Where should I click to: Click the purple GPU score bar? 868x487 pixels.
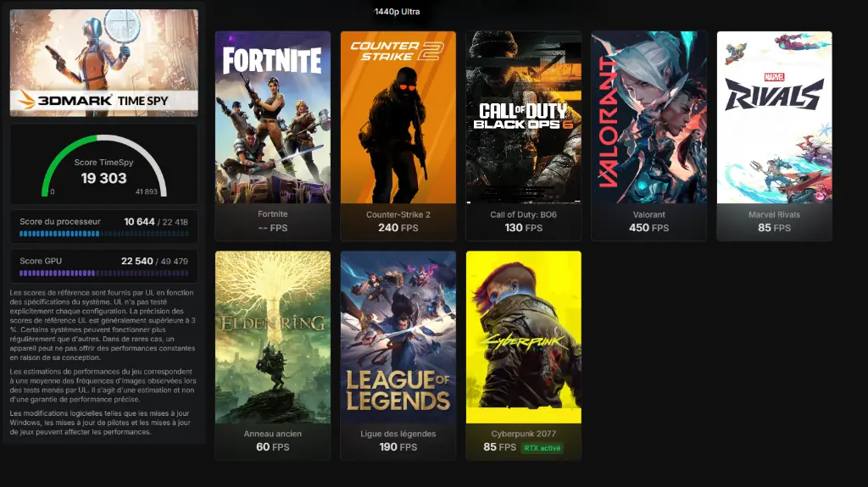click(x=104, y=274)
